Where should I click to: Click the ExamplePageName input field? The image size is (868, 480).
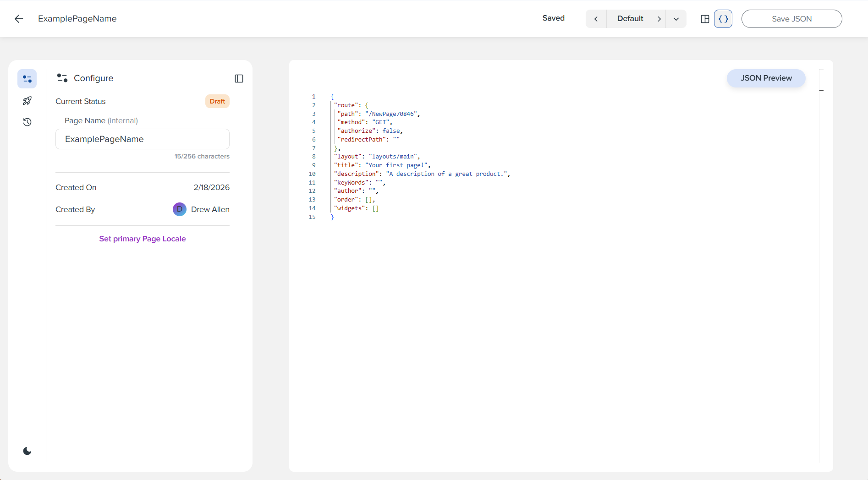(x=142, y=139)
